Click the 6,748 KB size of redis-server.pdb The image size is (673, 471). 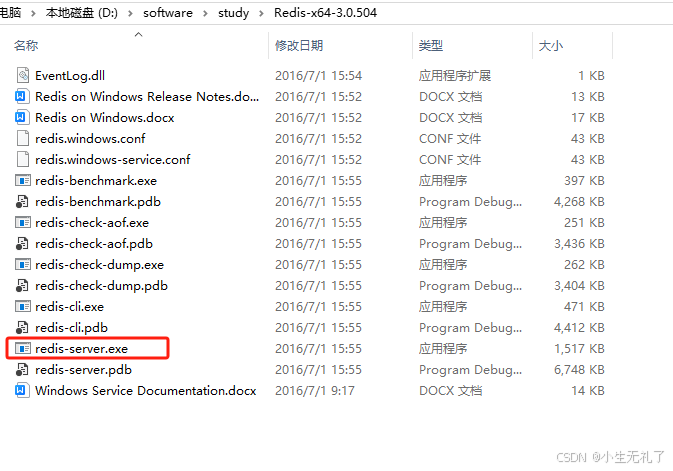click(x=579, y=370)
